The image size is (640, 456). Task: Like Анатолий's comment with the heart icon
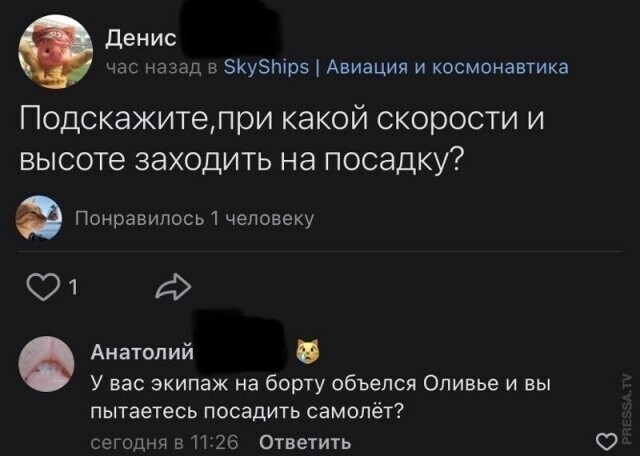[605, 441]
